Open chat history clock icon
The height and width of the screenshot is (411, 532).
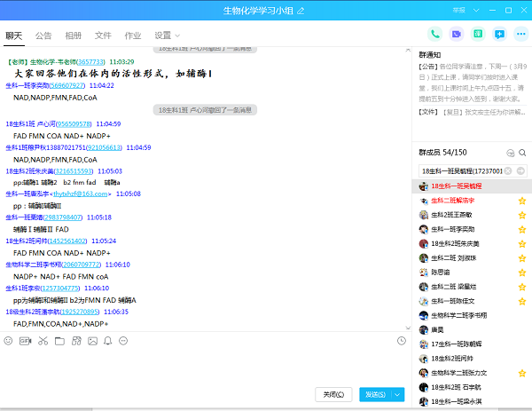coord(401,341)
